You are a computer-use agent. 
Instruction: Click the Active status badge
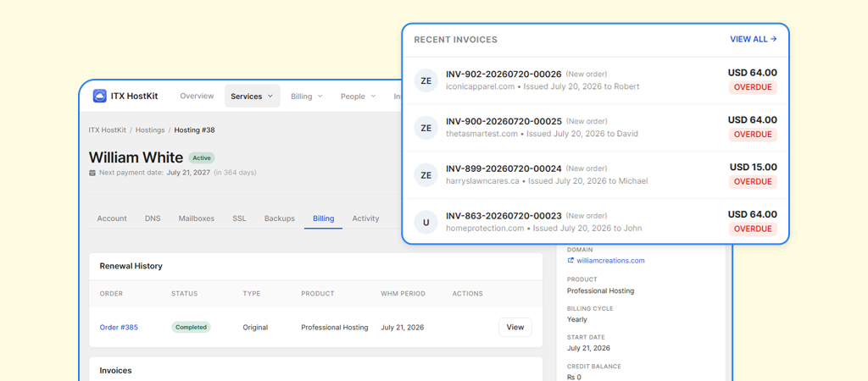click(x=202, y=158)
